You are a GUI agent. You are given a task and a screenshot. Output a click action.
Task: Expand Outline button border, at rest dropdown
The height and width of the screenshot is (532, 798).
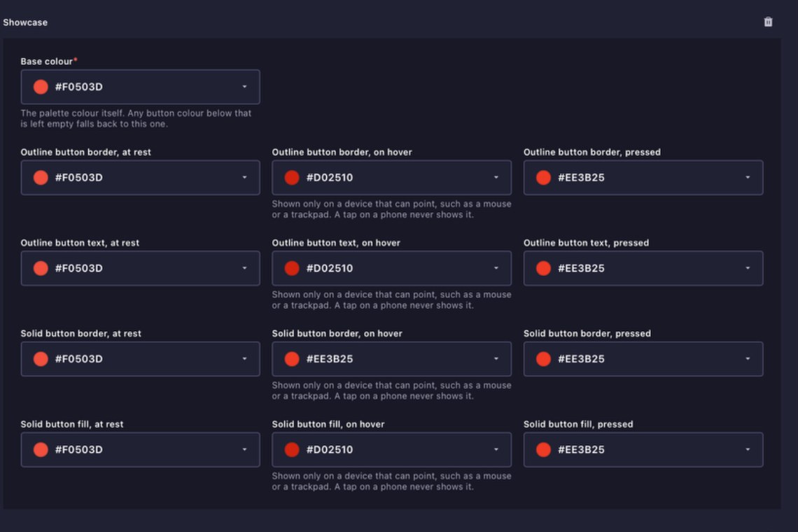140,178
